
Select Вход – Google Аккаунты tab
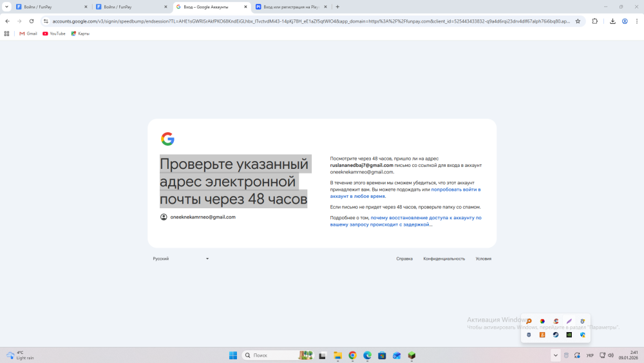pos(211,7)
